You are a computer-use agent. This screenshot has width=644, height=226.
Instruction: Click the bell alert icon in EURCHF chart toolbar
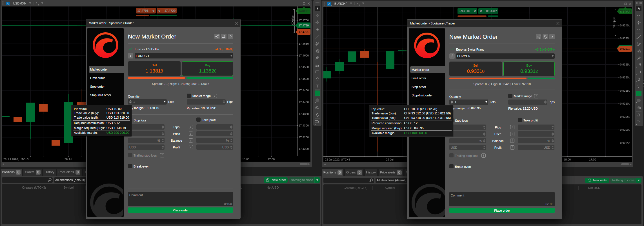[639, 115]
